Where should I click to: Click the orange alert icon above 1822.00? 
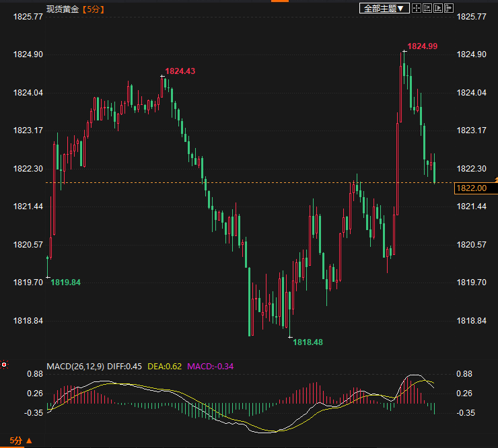[495, 179]
